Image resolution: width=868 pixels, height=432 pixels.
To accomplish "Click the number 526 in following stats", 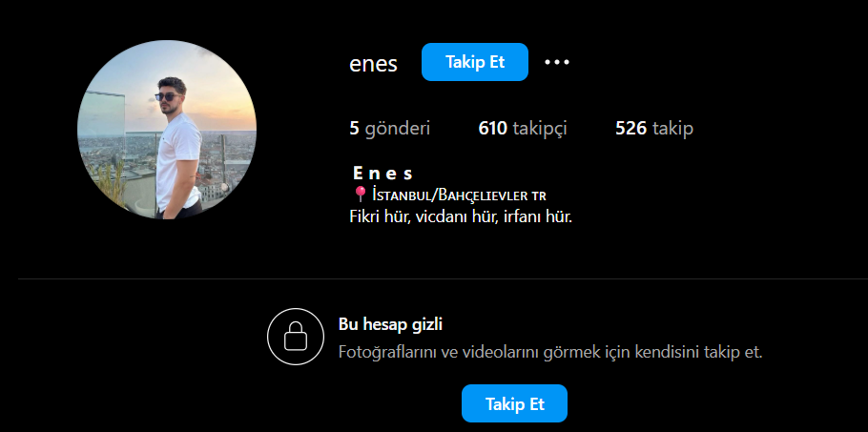I will tap(631, 129).
